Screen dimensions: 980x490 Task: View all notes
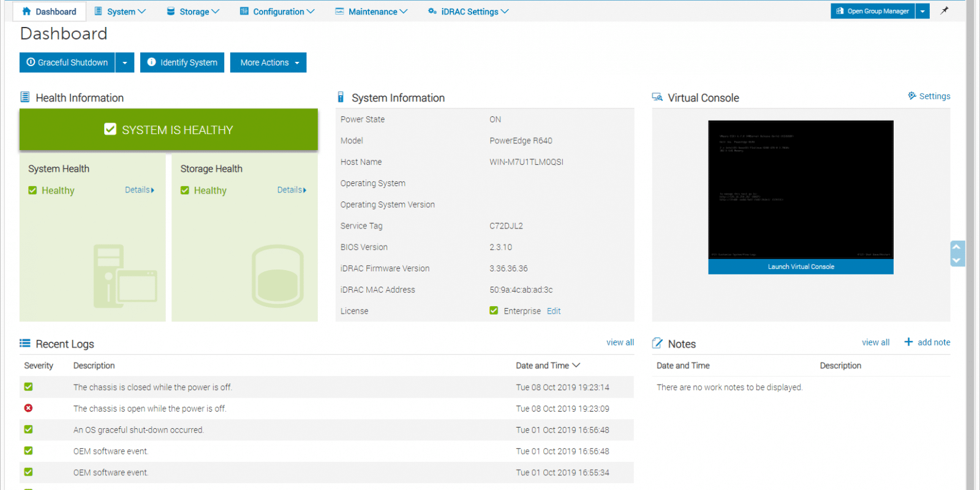(x=876, y=342)
